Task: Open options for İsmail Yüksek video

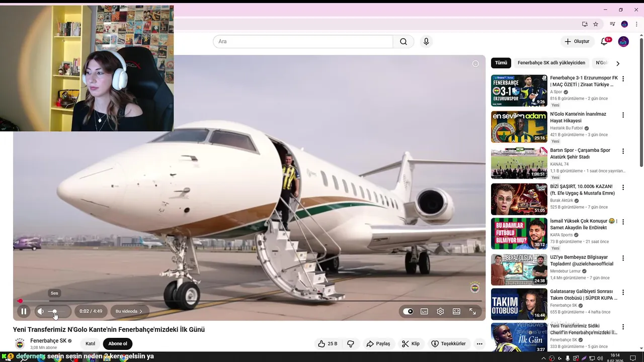Action: pyautogui.click(x=623, y=222)
